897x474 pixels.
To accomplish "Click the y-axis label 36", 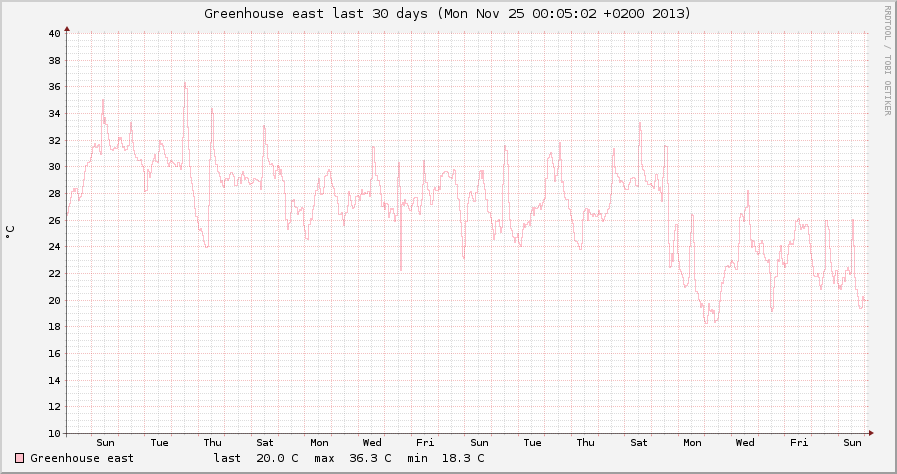I will (x=54, y=87).
